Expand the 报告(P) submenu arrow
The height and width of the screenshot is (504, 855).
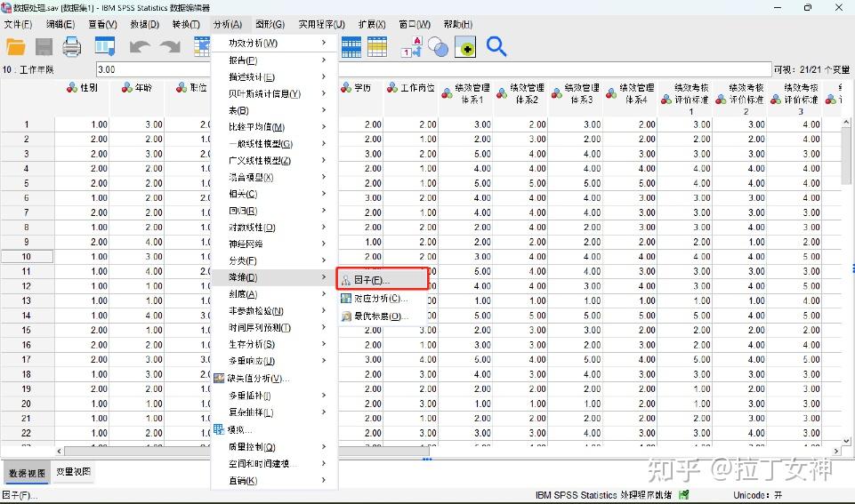(x=324, y=60)
